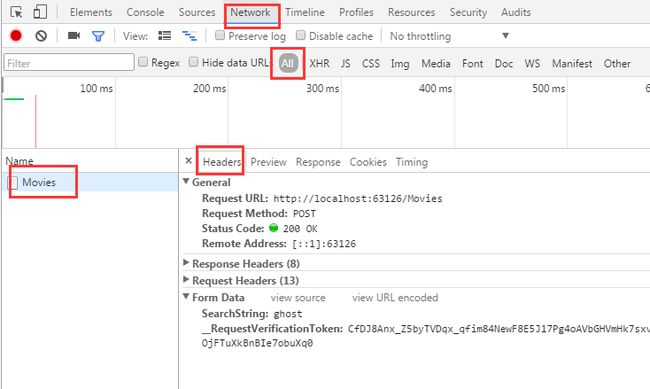650x389 pixels.
Task: Click the 100 ms timeline marker
Action: 96,88
